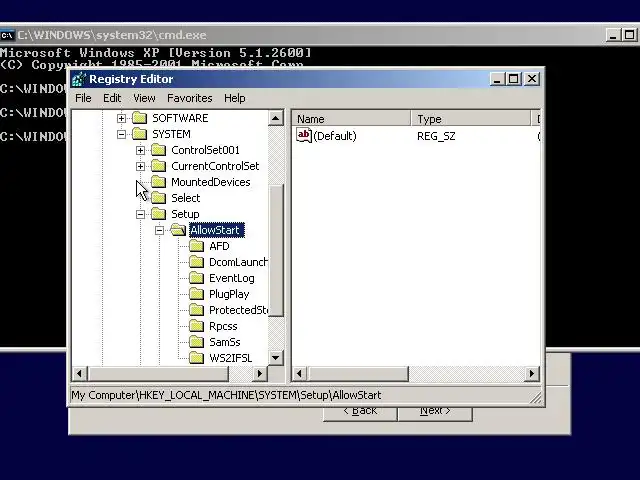Select the WS2IFSL key label
This screenshot has height=480, width=640.
(230, 358)
